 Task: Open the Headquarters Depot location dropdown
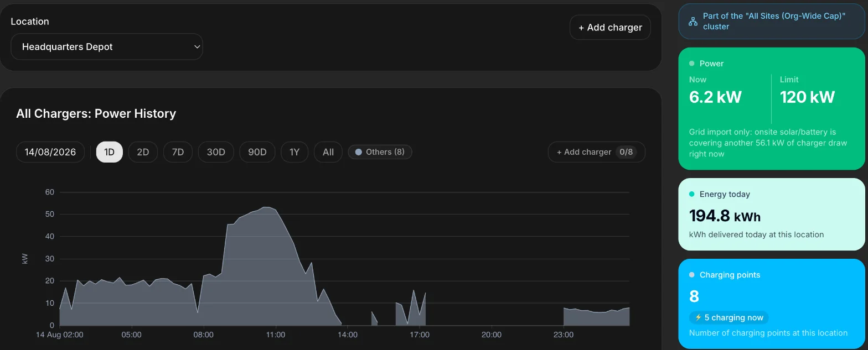point(107,47)
